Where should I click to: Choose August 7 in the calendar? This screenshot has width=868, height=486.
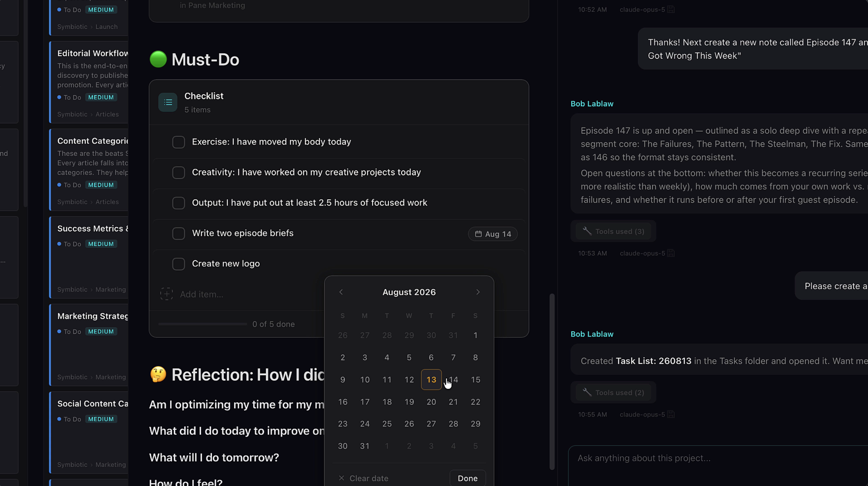tap(453, 357)
